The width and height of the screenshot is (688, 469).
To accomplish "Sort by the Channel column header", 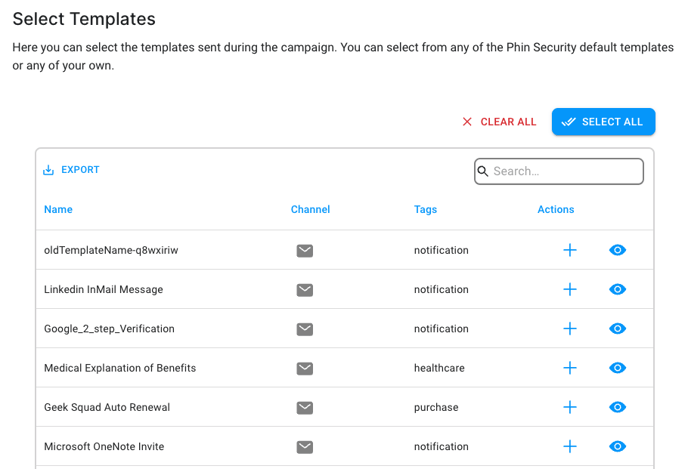I will (x=310, y=209).
